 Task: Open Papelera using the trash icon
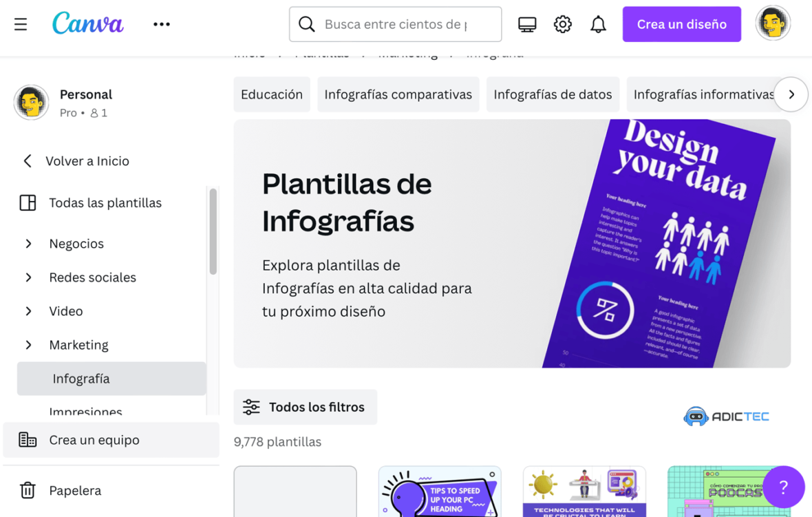[28, 490]
